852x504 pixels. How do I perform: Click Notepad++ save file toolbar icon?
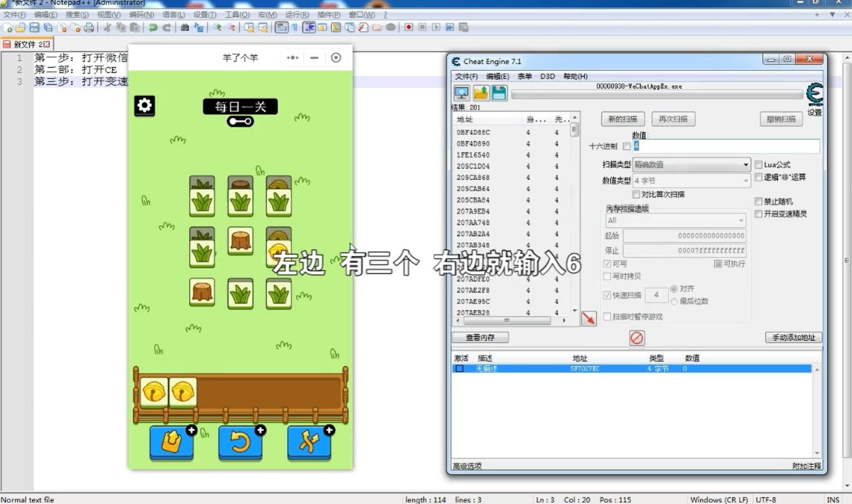tap(34, 28)
